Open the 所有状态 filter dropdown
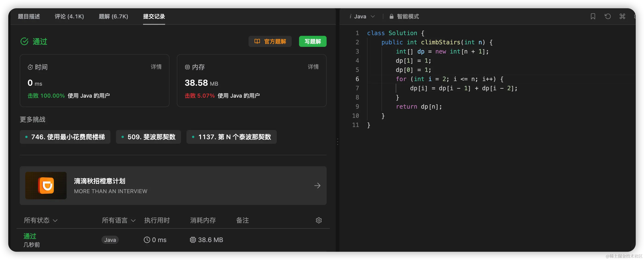This screenshot has height=260, width=644. tap(40, 220)
